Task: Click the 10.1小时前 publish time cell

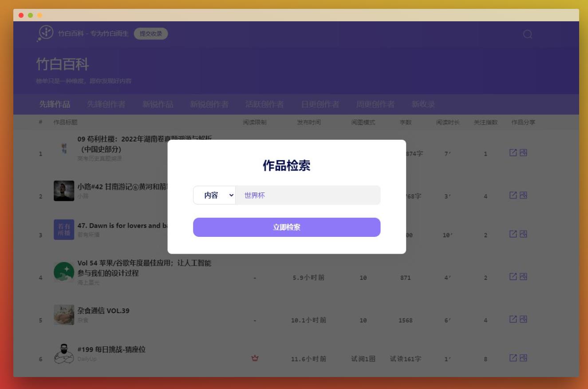Action: pos(308,320)
